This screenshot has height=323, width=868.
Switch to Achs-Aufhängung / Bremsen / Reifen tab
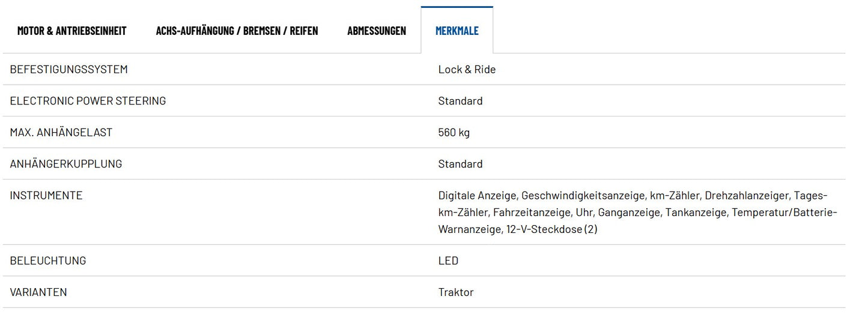237,31
